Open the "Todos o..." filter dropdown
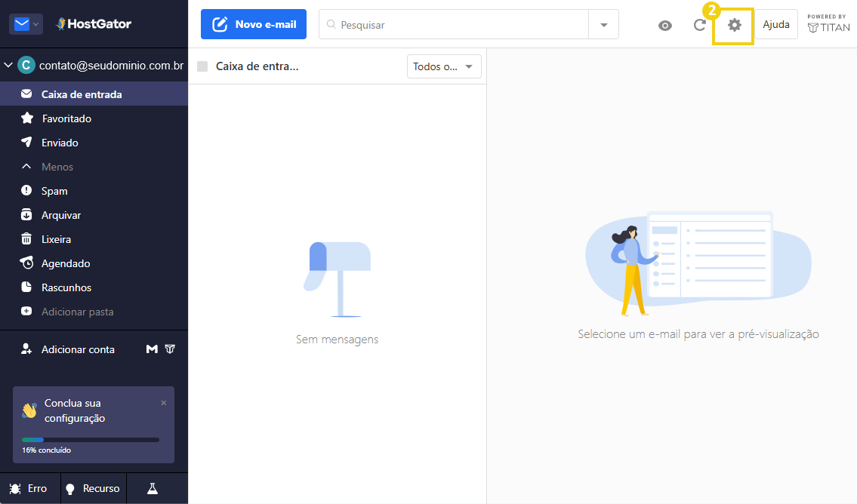Image resolution: width=857 pixels, height=504 pixels. pyautogui.click(x=444, y=66)
